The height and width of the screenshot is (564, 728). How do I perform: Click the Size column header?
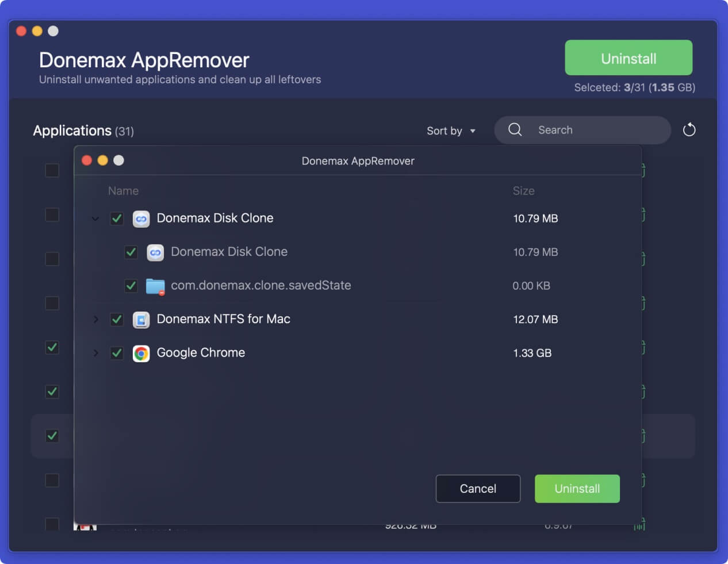pos(523,191)
